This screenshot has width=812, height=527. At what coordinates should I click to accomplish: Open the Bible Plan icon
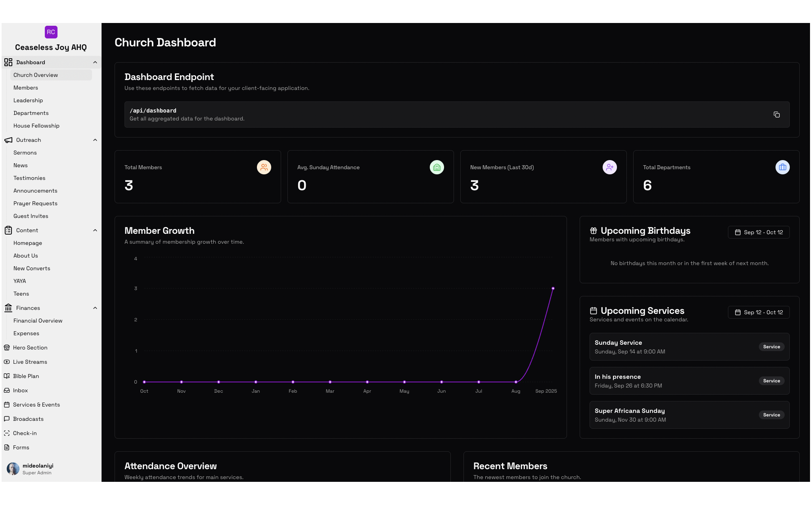pos(7,376)
